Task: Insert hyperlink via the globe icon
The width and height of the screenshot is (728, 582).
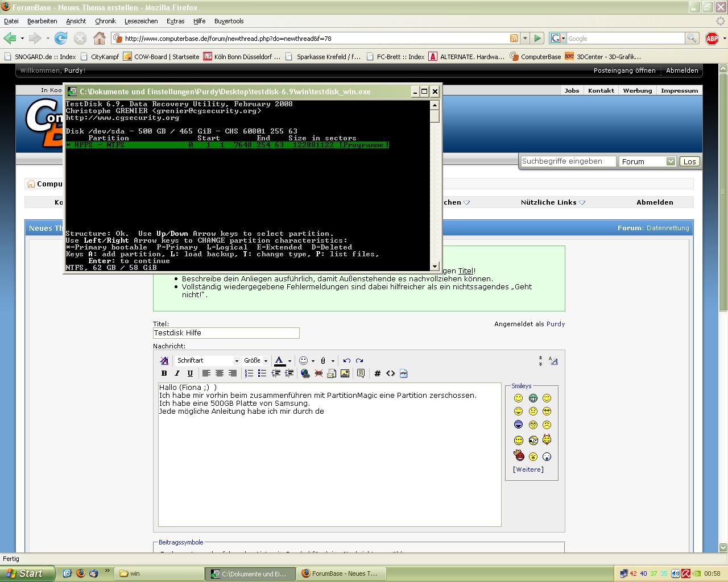Action: pyautogui.click(x=305, y=373)
